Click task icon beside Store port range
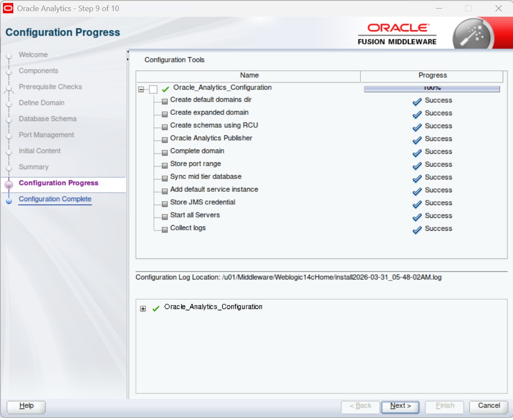This screenshot has height=420, width=513. tap(165, 166)
